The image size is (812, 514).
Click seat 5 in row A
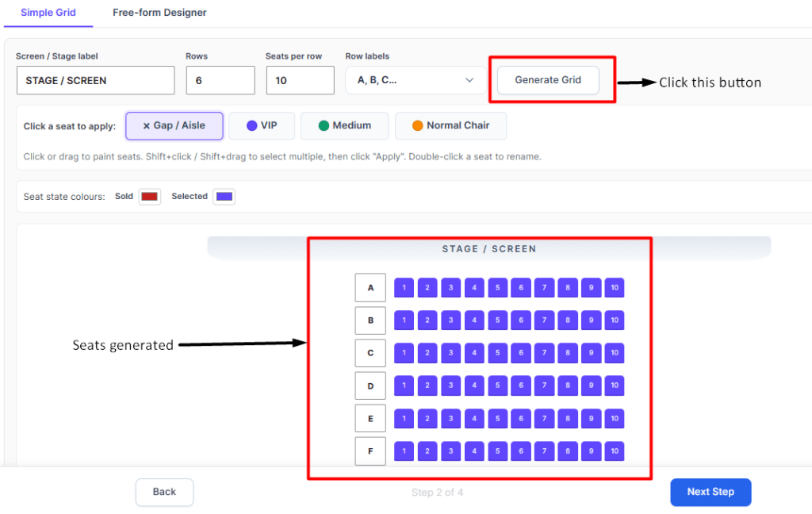click(x=498, y=288)
